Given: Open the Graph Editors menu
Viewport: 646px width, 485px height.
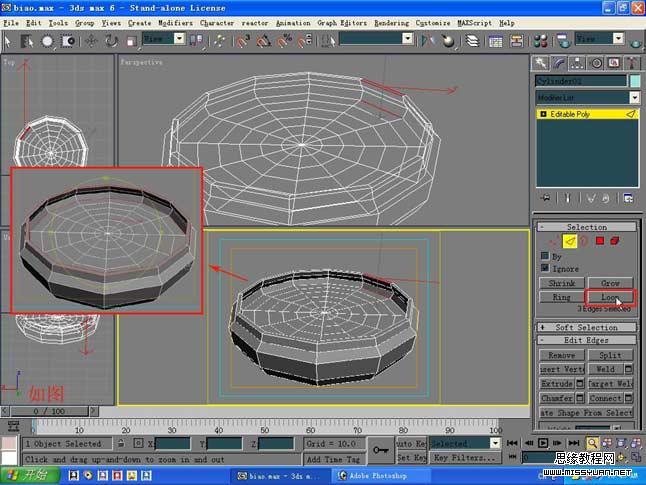Looking at the screenshot, I should coord(342,23).
